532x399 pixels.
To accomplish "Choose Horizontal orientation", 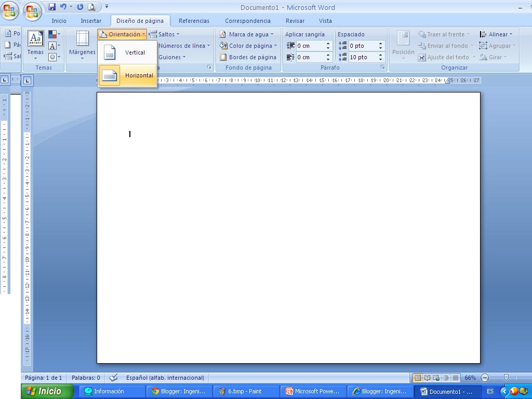I will 127,75.
